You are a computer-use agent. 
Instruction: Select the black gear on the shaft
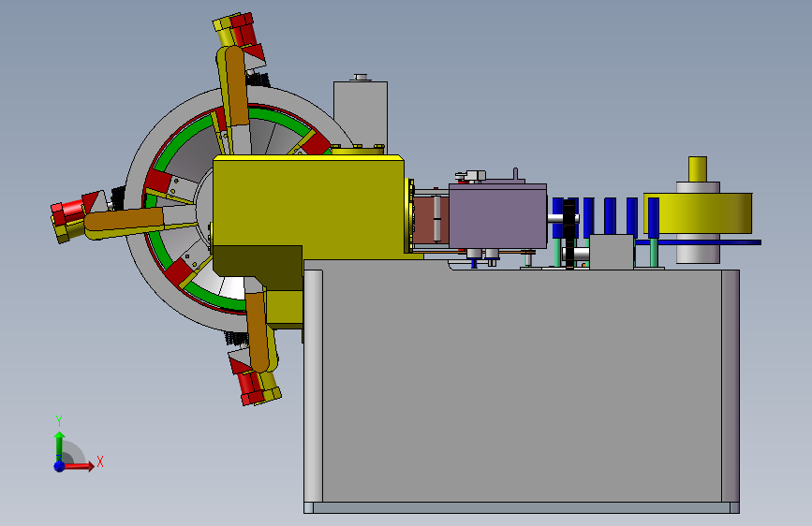point(569,233)
